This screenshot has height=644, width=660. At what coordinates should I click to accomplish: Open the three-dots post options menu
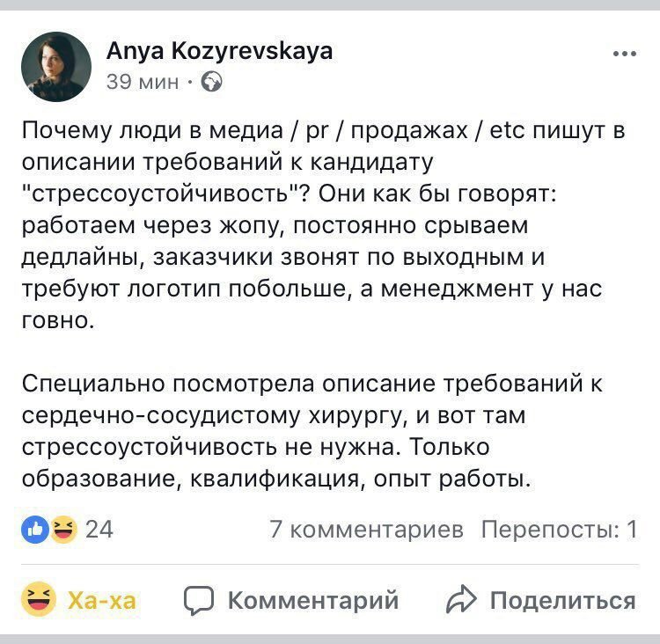tap(624, 55)
